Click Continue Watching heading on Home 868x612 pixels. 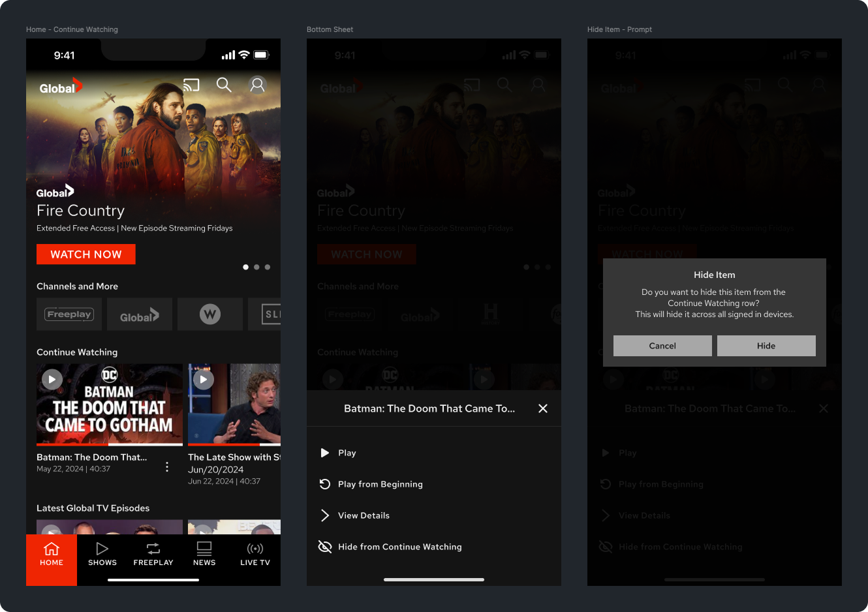click(x=77, y=352)
